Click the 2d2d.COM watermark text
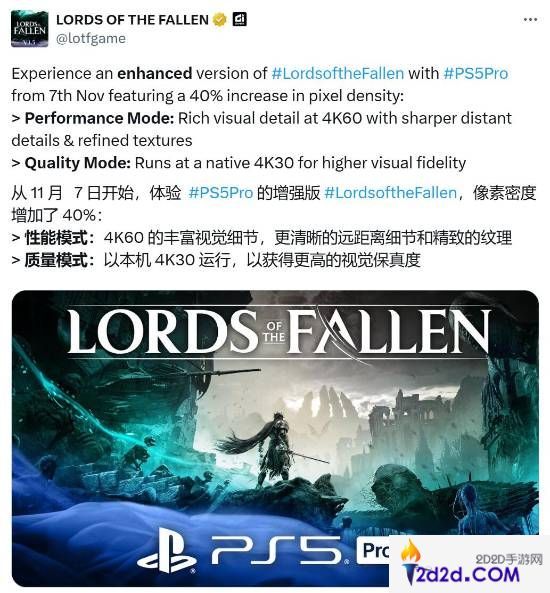Screen dimensions: 550x593 pos(468,575)
